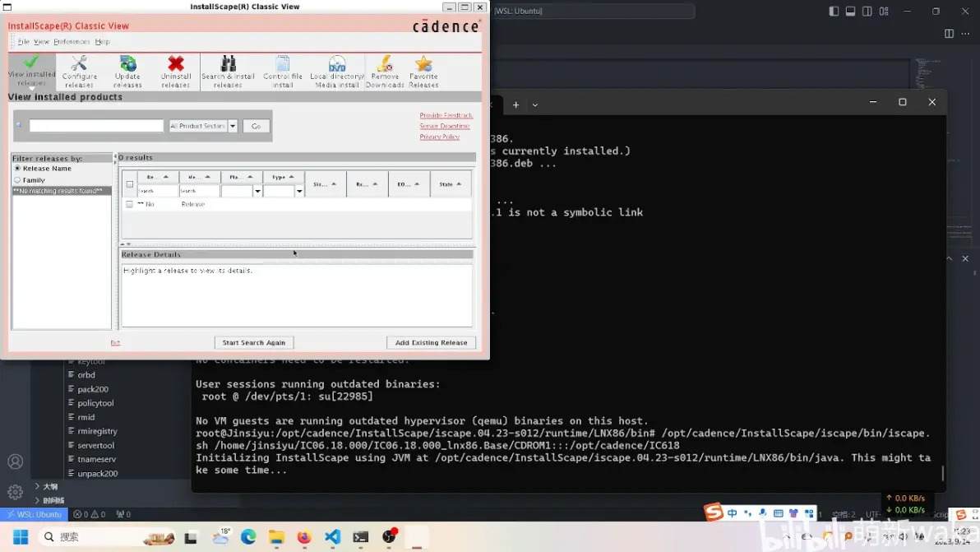Screen dimensions: 980x552
Task: Toggle VS Code primary side bar layout icon
Action: 834,12
